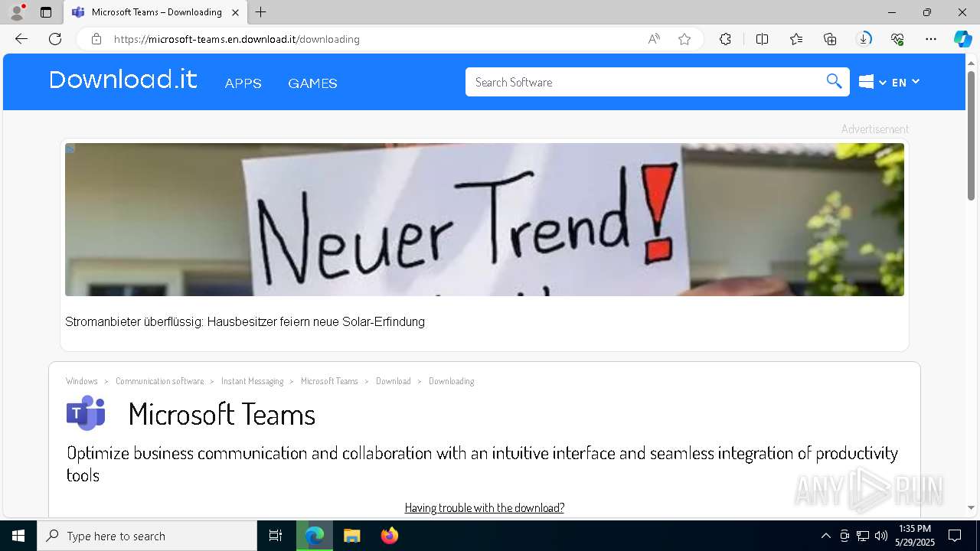Image resolution: width=980 pixels, height=551 pixels.
Task: Click the search magnifier icon
Action: pyautogui.click(x=835, y=82)
